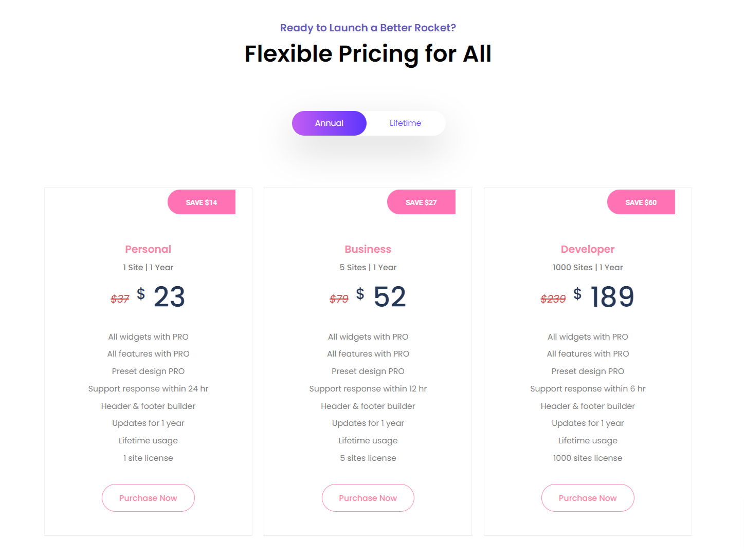Click the '1000 sites license' feature line
This screenshot has height=560, width=744.
[x=588, y=458]
